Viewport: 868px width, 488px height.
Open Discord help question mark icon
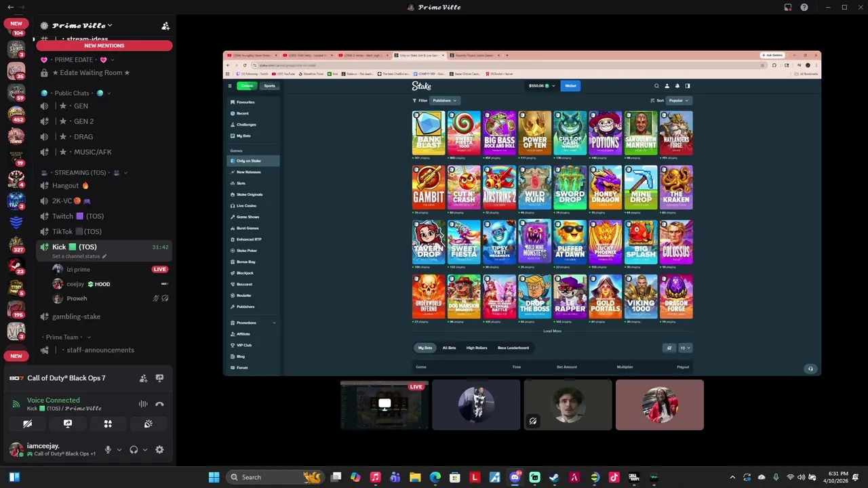804,7
